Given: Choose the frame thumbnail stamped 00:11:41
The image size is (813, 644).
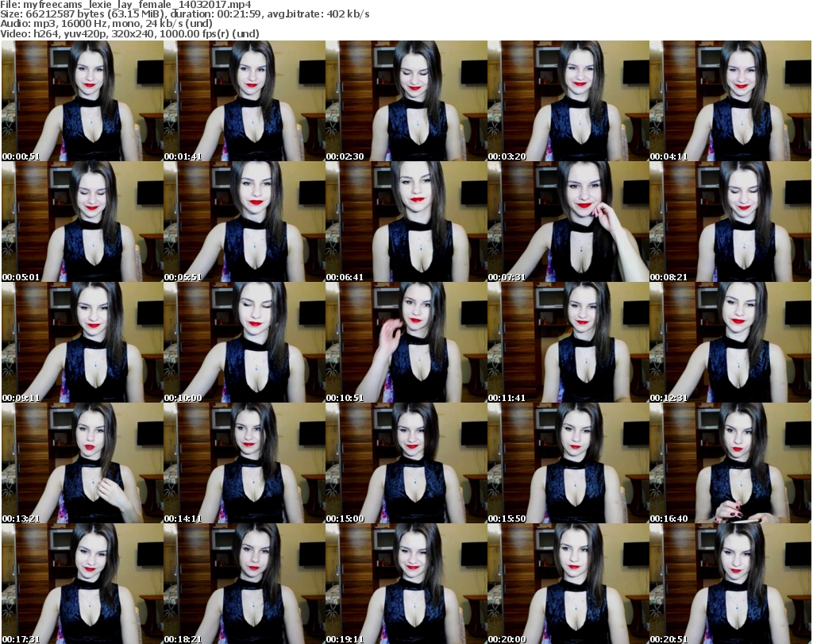Looking at the screenshot, I should coord(568,343).
